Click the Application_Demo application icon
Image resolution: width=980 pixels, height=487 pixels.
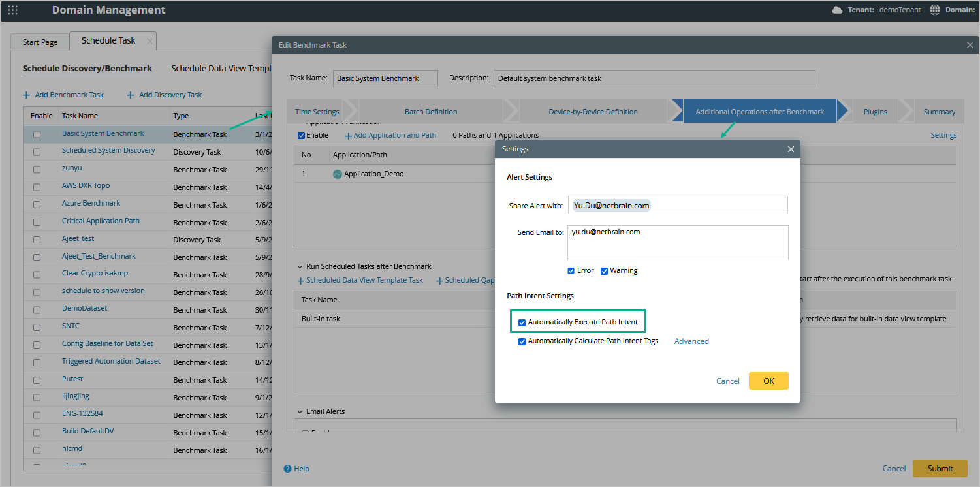[338, 174]
